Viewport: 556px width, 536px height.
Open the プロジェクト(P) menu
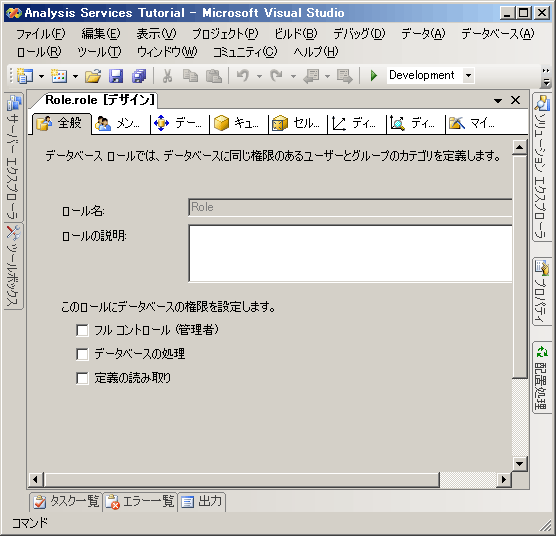pos(225,34)
